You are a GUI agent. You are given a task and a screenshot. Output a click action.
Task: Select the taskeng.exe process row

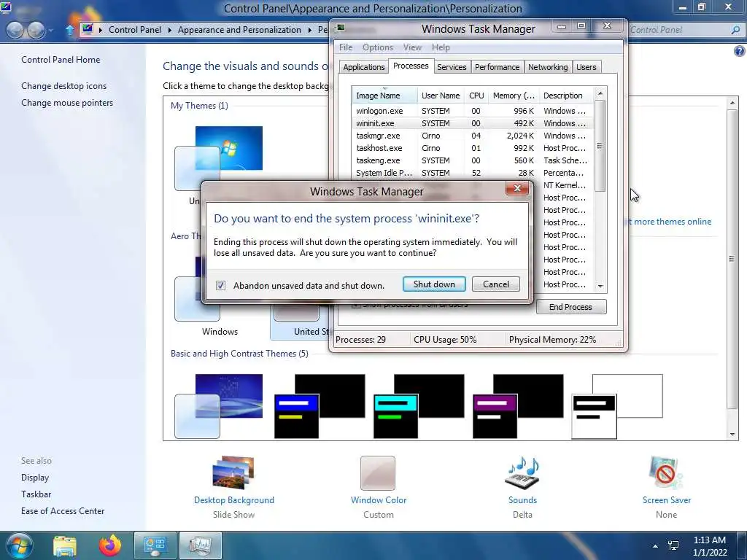[473, 160]
